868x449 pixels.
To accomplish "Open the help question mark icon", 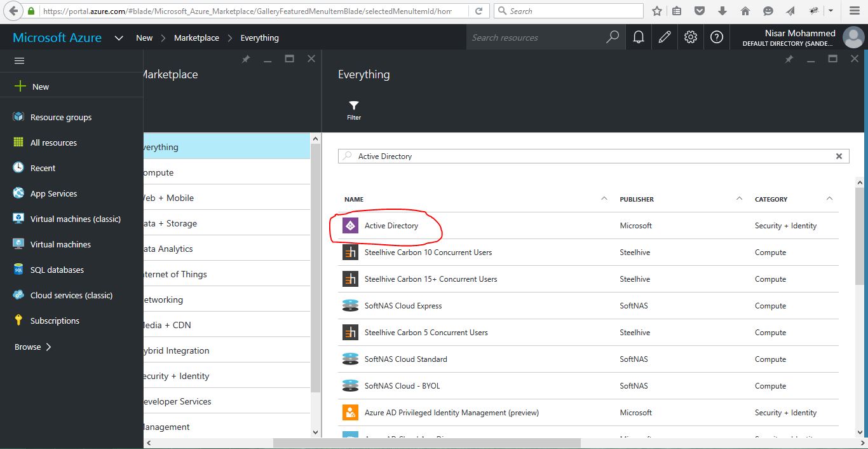I will [717, 38].
